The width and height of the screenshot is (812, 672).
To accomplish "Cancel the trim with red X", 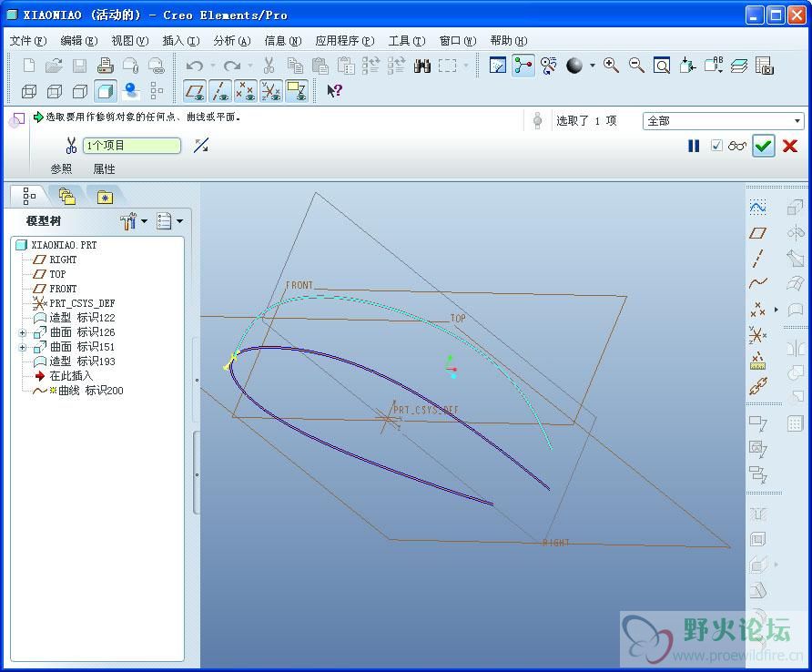I will pos(790,146).
